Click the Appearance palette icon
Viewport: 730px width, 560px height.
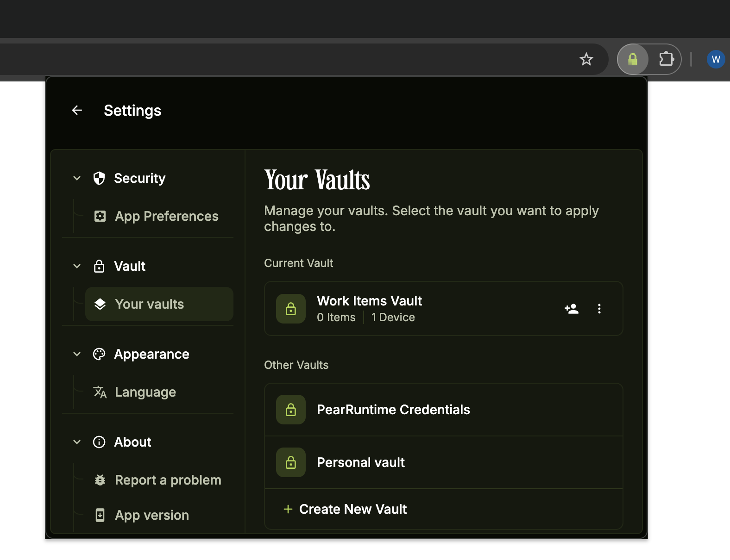99,354
